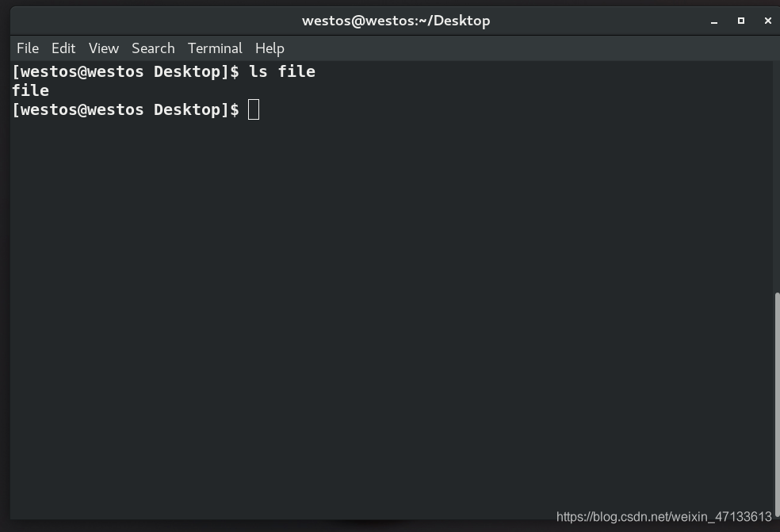Screen dimensions: 780x532
Task: Click the terminal vertical scrollbar thumb
Action: (x=777, y=404)
